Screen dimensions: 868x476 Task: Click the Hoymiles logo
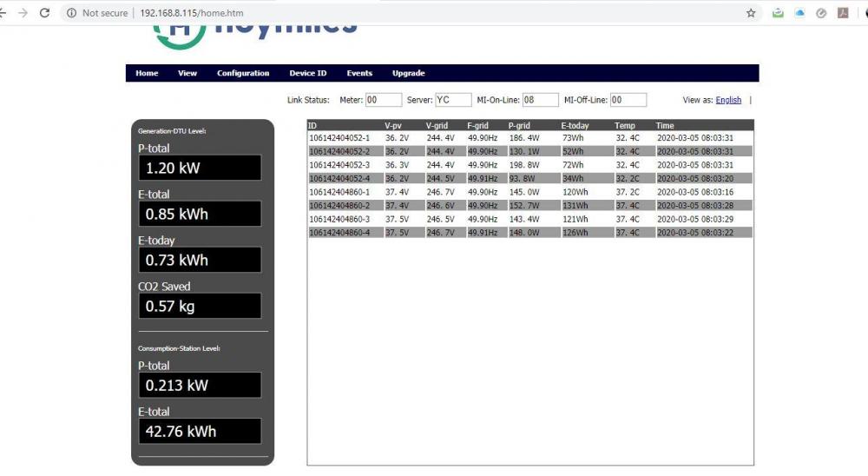click(255, 36)
